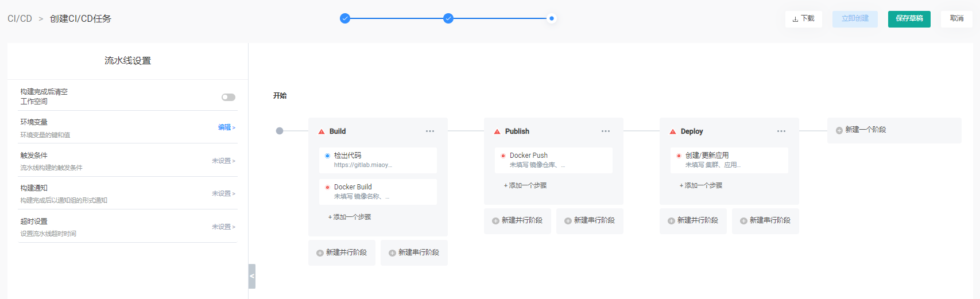Click the Deploy stage warning triangle icon
This screenshot has height=299, width=980.
[673, 131]
